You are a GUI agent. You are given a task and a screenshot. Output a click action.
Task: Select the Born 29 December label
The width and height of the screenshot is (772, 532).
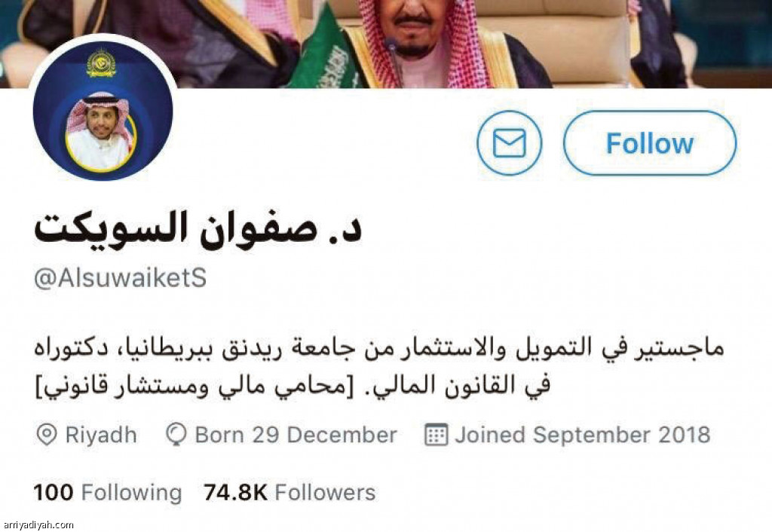click(296, 435)
